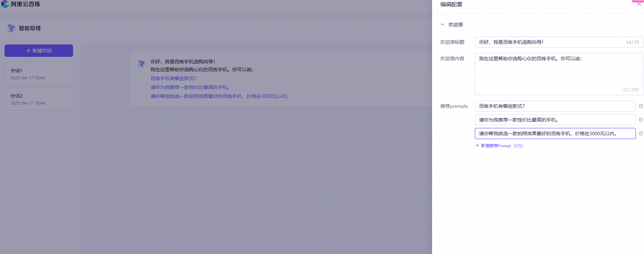Edit first prompt field 百炼手机有哪些款式？
The image size is (644, 254).
coord(555,106)
